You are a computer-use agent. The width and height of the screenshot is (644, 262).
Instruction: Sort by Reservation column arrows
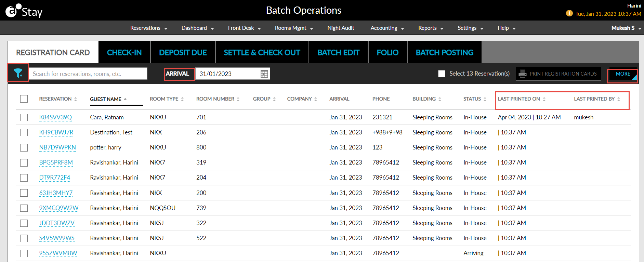(x=76, y=99)
